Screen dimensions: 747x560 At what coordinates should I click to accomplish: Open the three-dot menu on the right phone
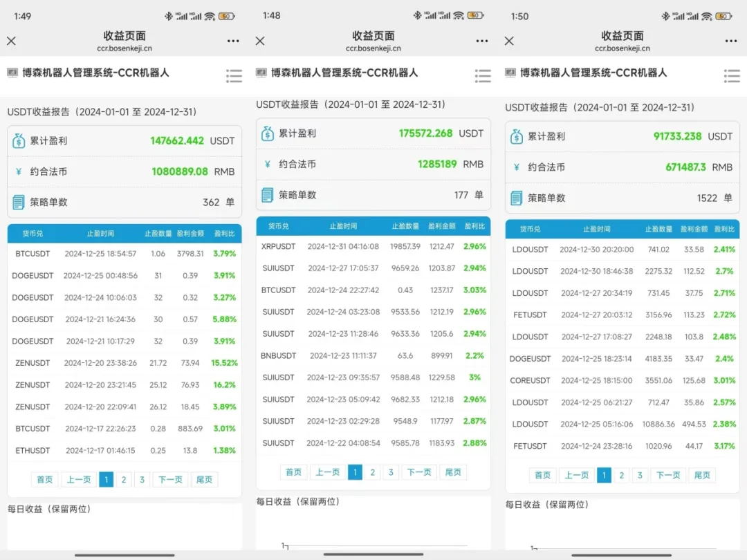point(731,41)
